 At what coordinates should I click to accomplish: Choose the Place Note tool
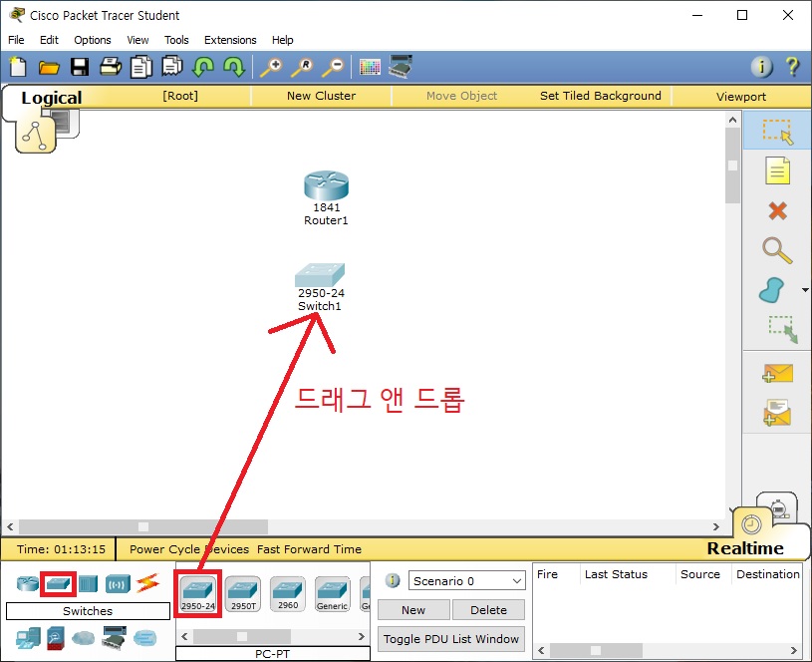[777, 171]
